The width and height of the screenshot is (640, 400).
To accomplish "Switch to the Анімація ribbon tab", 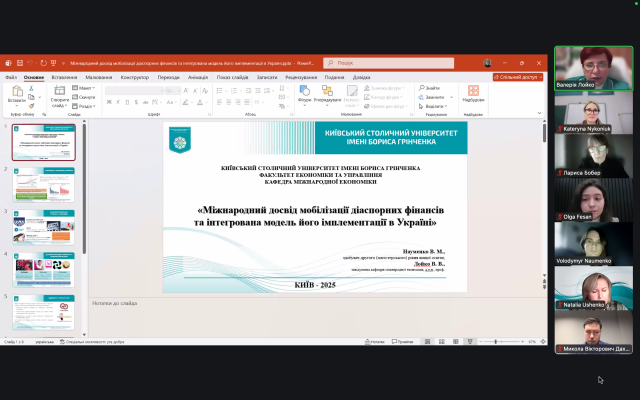I will (x=197, y=77).
